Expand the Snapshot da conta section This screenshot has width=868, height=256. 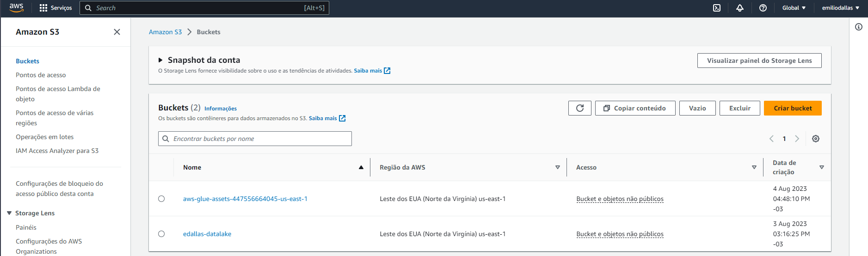(x=160, y=60)
